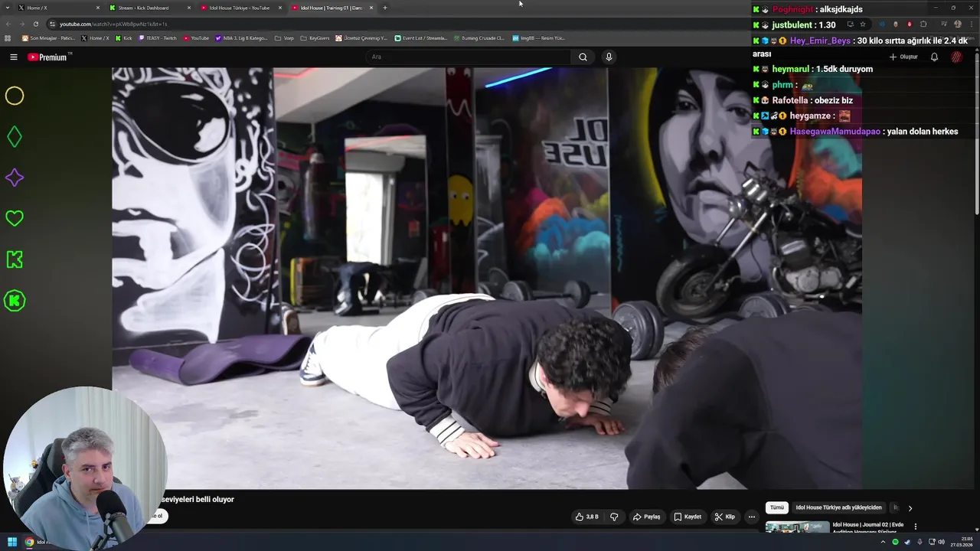Open the KeyGivers bookmarks folder
This screenshot has height=551, width=980.
pyautogui.click(x=315, y=37)
